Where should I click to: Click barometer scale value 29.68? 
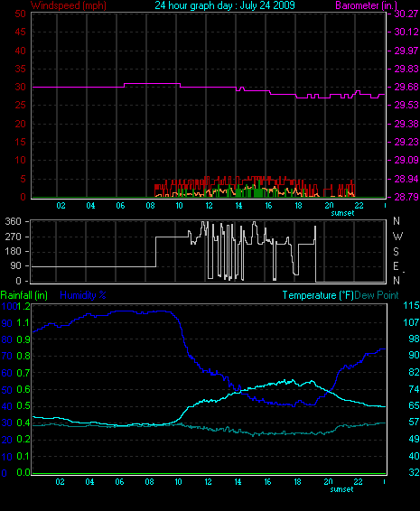tap(406, 87)
